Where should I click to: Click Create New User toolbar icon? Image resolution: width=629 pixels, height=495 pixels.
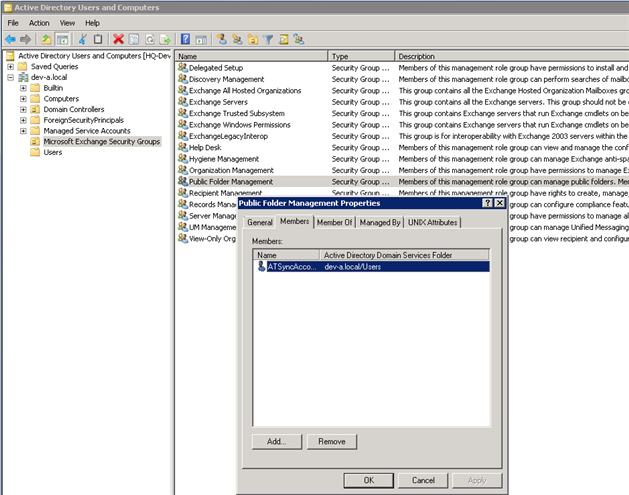(x=219, y=39)
